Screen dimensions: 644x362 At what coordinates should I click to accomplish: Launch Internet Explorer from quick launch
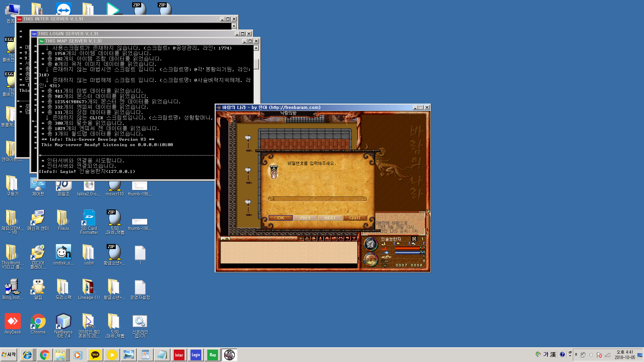(x=27, y=355)
